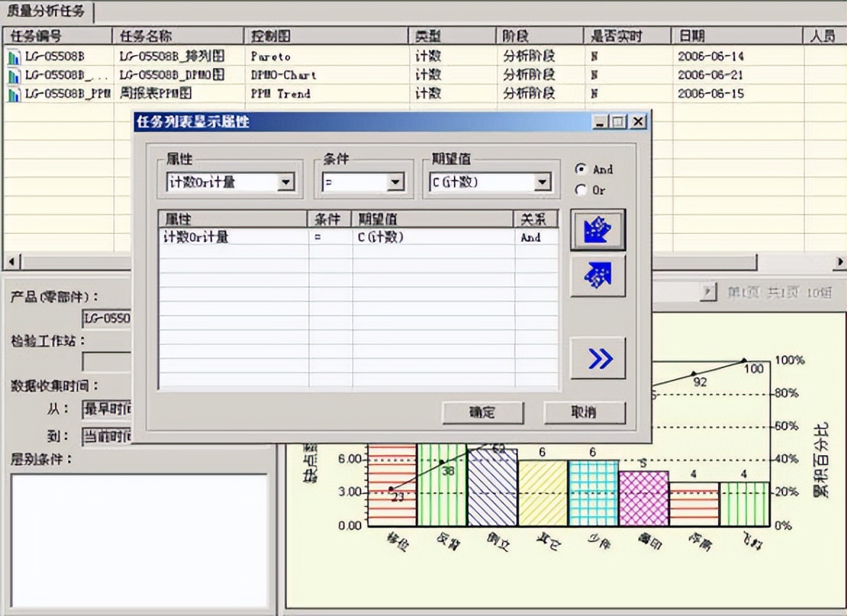Open the 期望值 dropdown showing C(计数)
The image size is (847, 616).
542,183
